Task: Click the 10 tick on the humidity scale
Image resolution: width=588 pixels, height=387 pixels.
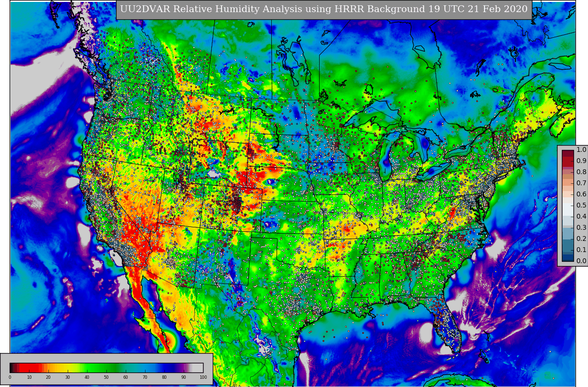Action: [29, 377]
